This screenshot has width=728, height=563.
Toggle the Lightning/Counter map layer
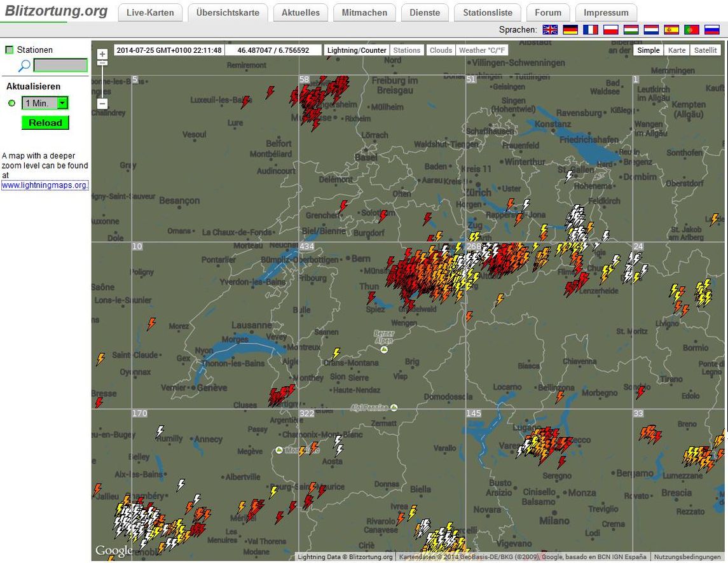tap(357, 50)
